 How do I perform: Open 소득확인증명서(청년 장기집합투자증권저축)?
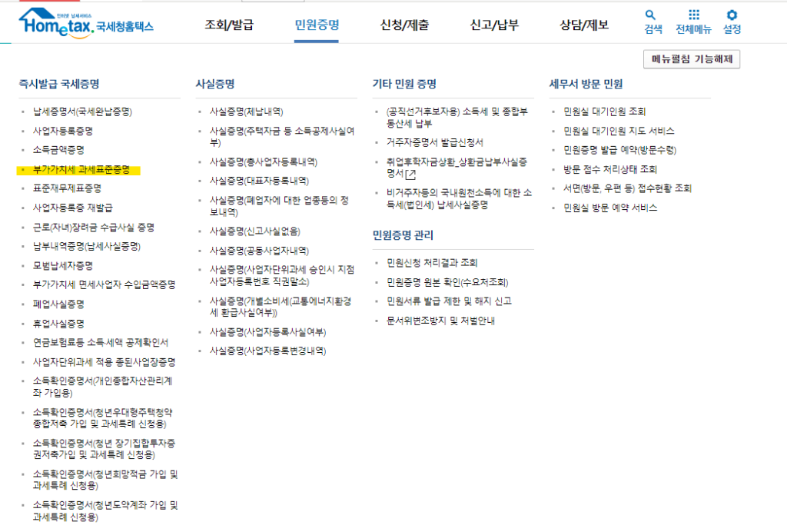coord(104,449)
